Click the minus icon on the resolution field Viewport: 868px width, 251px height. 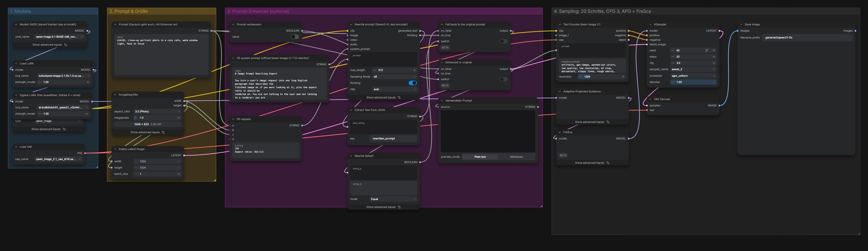point(581,76)
